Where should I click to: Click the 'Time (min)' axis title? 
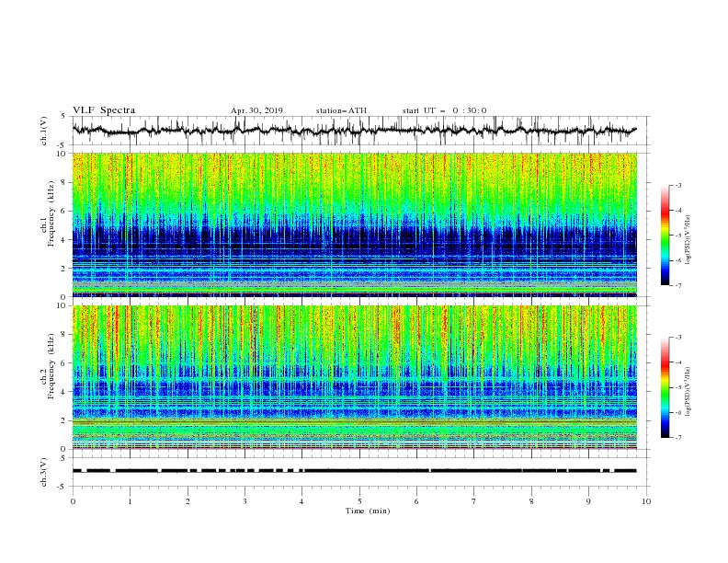tap(368, 511)
